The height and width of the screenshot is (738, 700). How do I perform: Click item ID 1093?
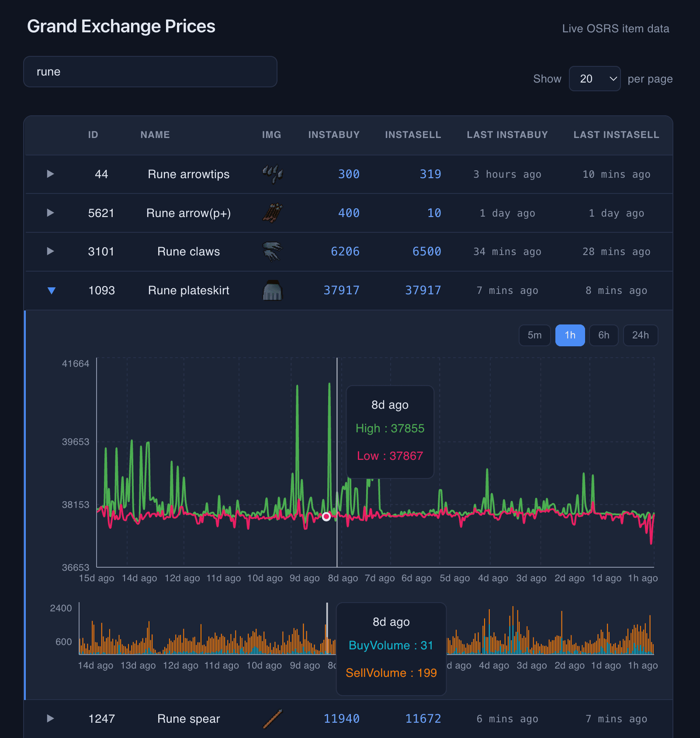click(101, 290)
